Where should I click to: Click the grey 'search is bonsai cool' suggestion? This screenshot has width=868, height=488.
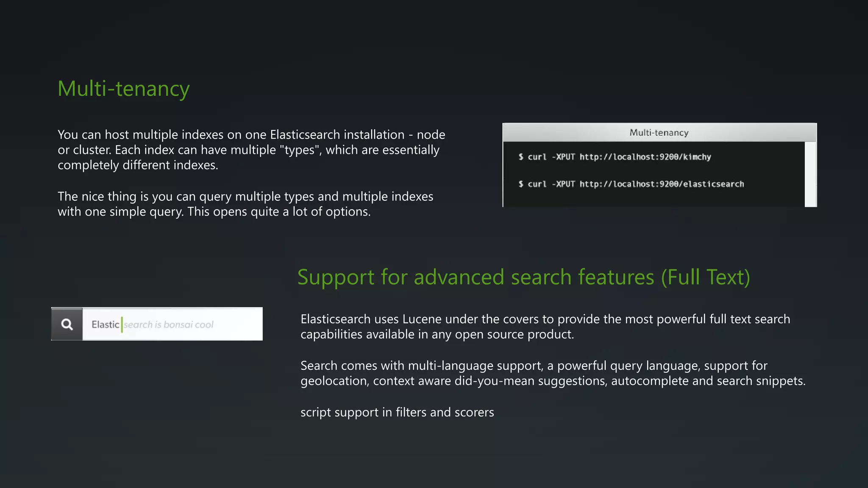click(x=169, y=325)
